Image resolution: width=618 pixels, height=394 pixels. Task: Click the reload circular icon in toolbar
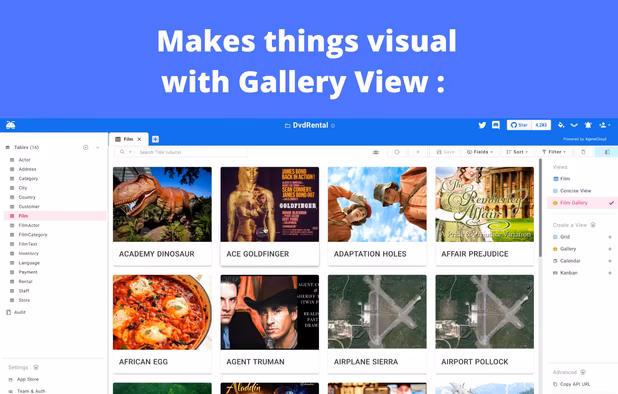coord(397,152)
